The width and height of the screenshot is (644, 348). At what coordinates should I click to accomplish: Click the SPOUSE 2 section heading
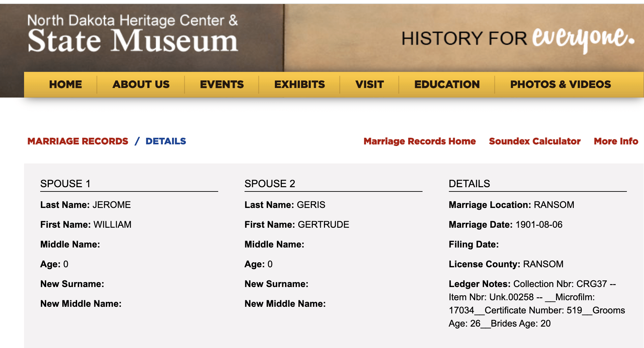270,184
